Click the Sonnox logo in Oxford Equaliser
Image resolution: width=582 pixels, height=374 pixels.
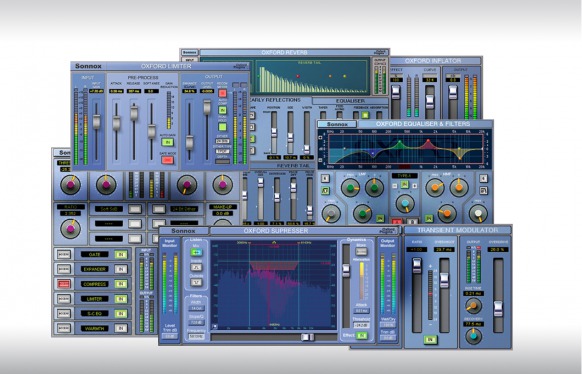point(337,124)
